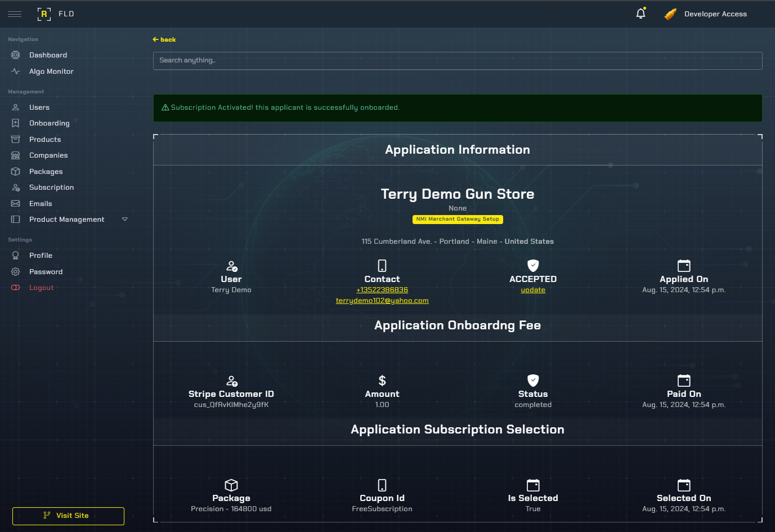Call the phone number +13522386836
The image size is (775, 532).
(x=382, y=290)
